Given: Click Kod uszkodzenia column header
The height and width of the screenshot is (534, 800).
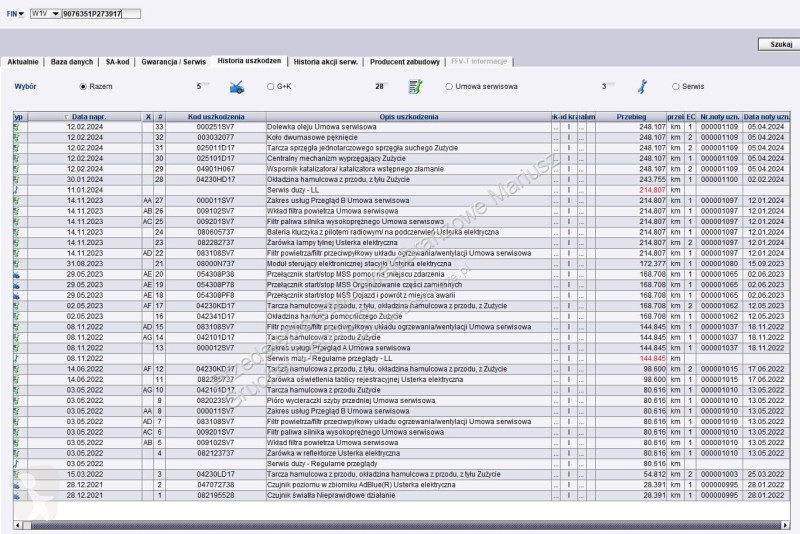Looking at the screenshot, I should coord(216,117).
